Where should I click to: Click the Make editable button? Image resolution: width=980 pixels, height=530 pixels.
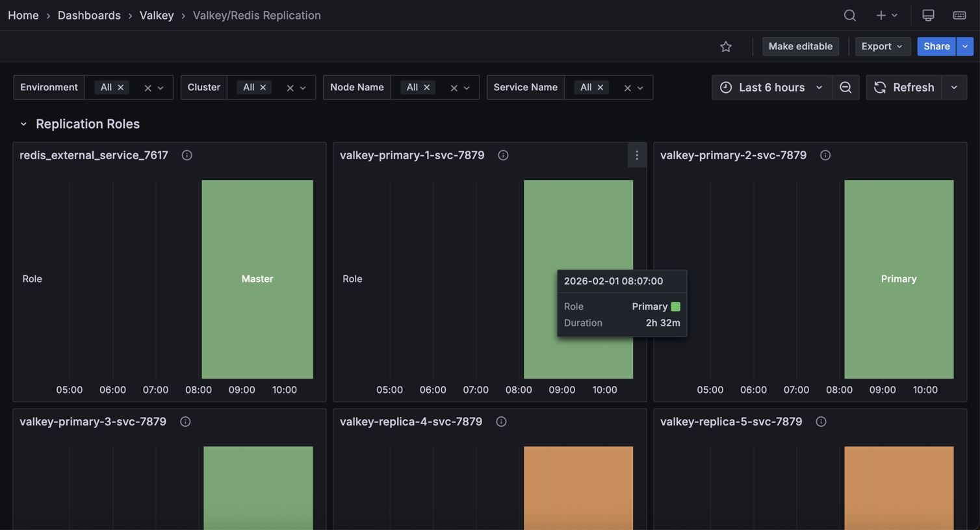coord(801,46)
